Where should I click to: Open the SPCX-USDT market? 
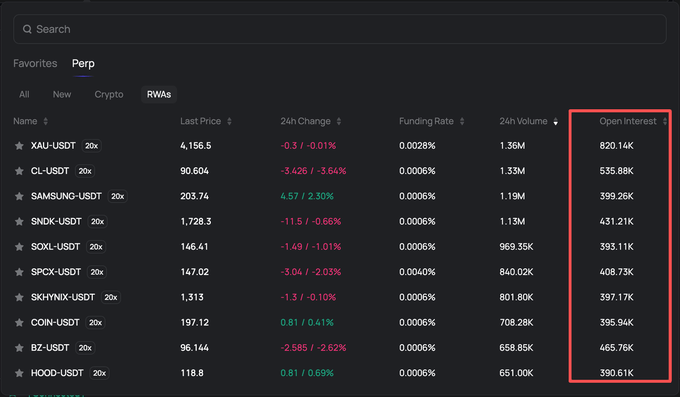click(x=56, y=272)
